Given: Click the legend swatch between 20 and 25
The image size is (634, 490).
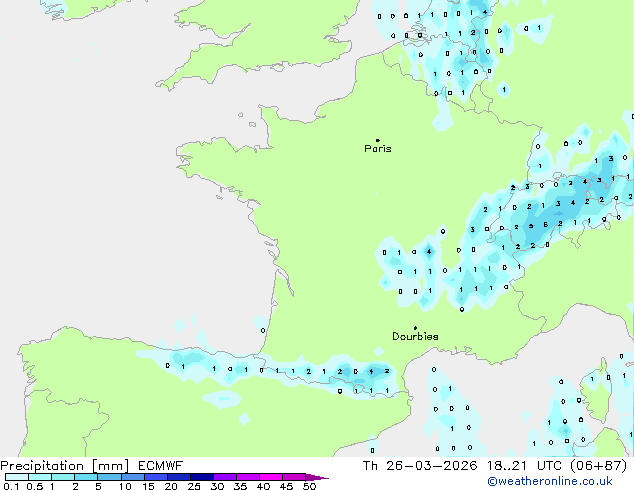Looking at the screenshot, I should (x=179, y=477).
